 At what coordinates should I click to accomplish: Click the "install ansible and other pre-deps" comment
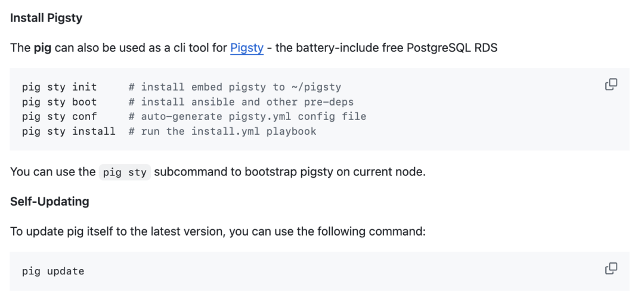(247, 102)
